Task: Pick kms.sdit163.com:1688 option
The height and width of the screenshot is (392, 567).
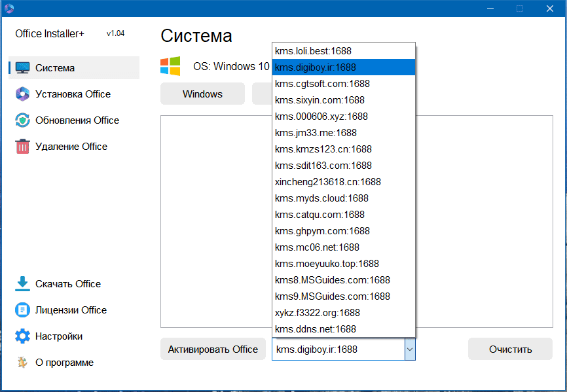Action: (x=344, y=166)
